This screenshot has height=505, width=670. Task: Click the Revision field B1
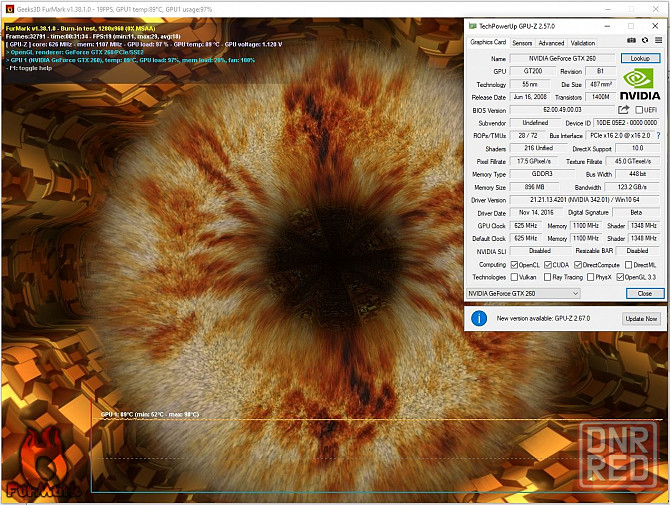[x=600, y=71]
